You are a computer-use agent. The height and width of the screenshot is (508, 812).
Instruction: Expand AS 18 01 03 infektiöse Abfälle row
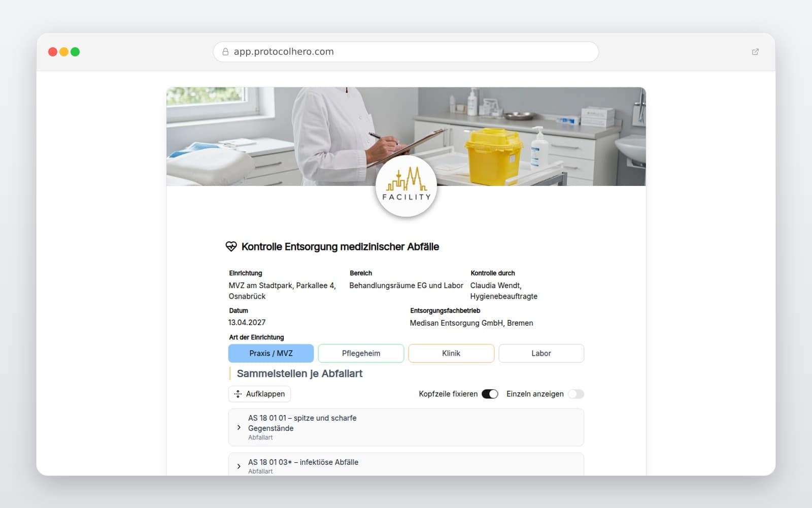click(406, 465)
